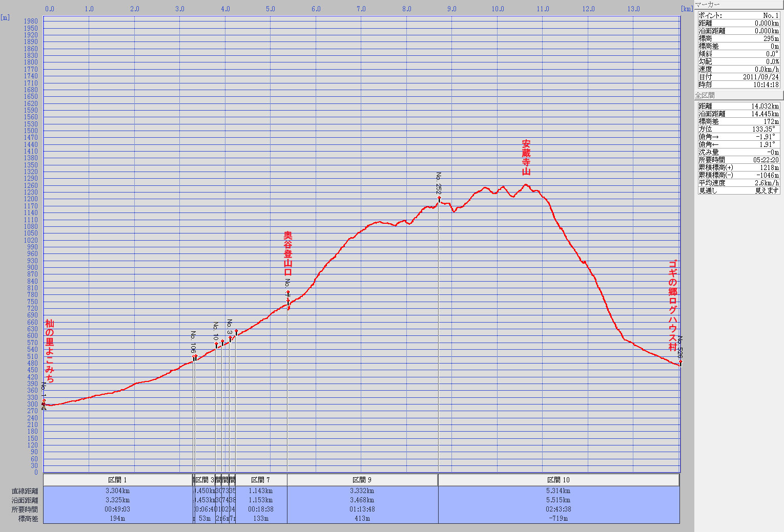Image resolution: width=784 pixels, height=532 pixels.
Task: Click the ゴギの郷ログハウス村 label
Action: [672, 305]
